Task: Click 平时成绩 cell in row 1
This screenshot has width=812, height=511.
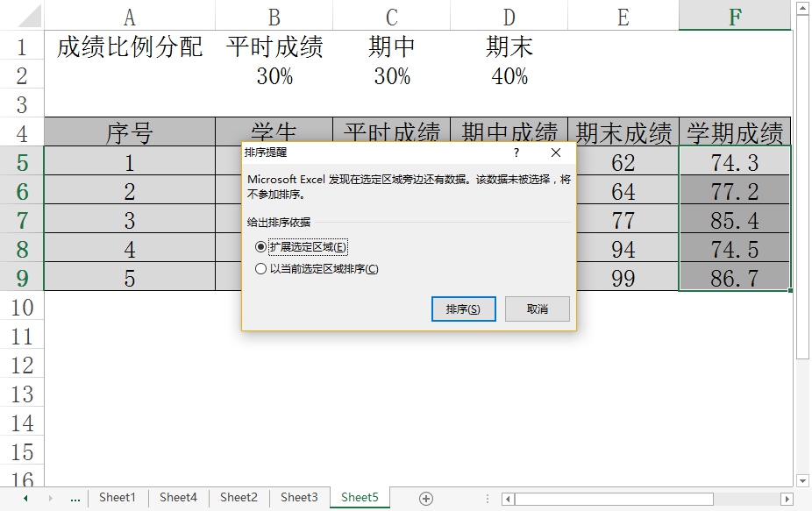Action: pos(274,46)
